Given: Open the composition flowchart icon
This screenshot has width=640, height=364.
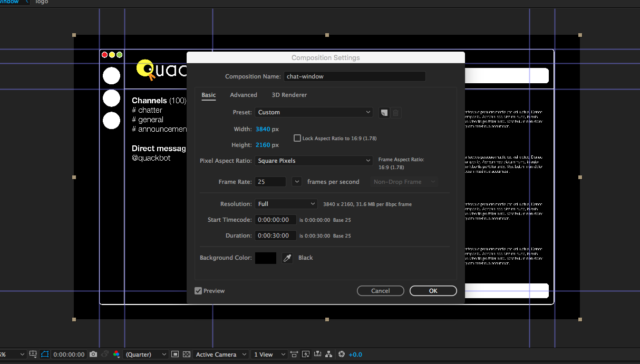Looking at the screenshot, I should 329,355.
